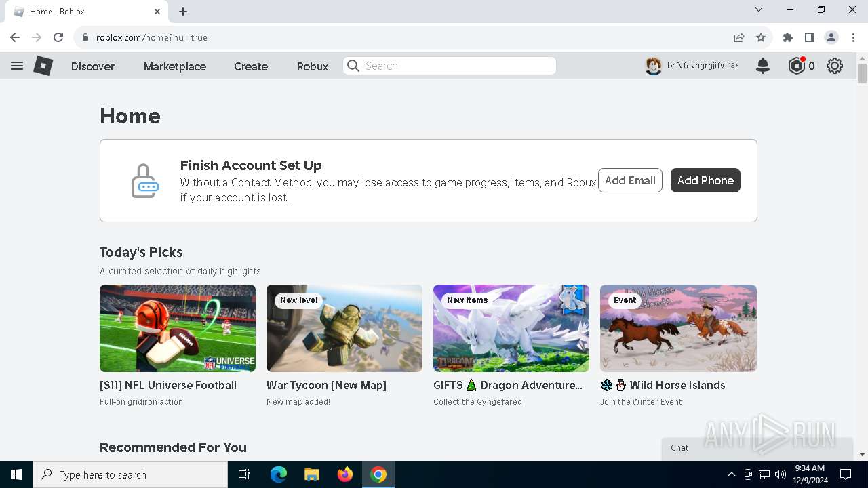868x488 pixels.
Task: Open username brfvfevngrgjifv profile link
Action: (695, 66)
